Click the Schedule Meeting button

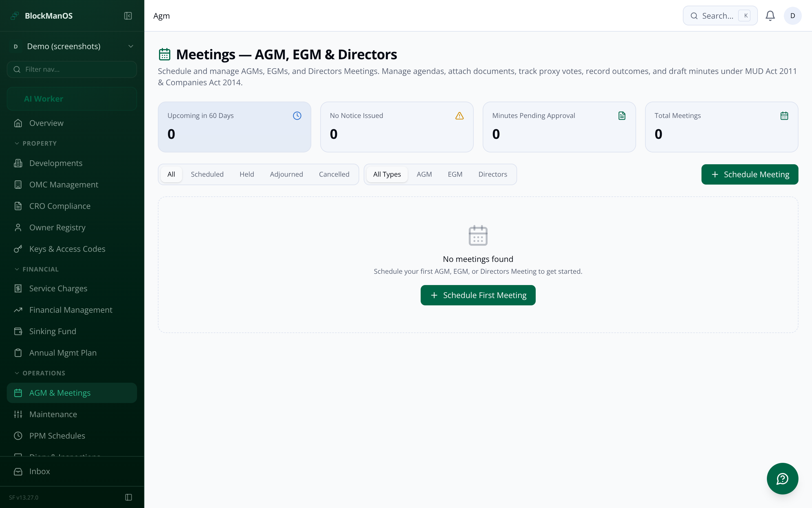point(750,174)
